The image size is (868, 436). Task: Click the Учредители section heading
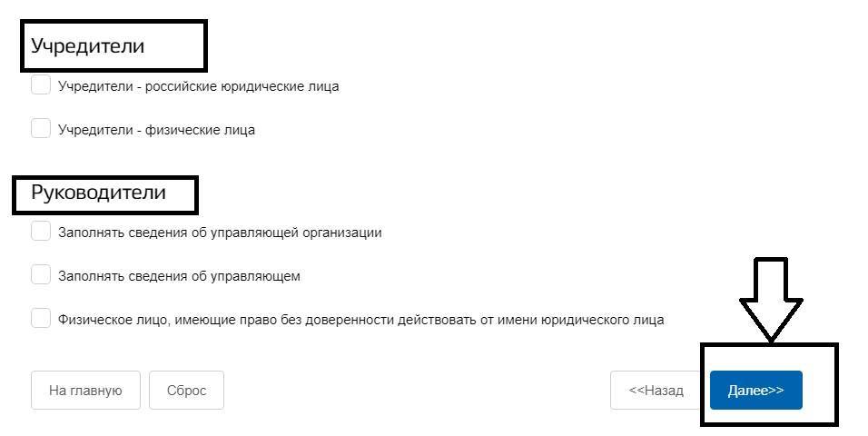88,46
